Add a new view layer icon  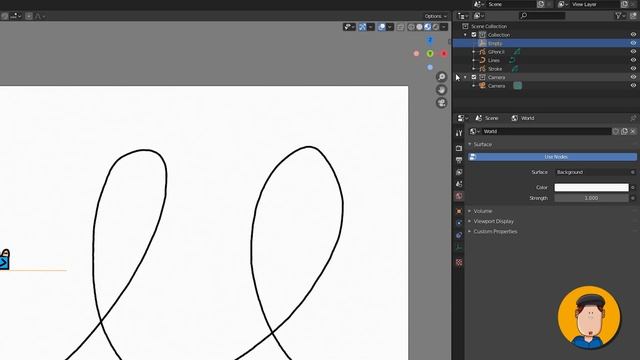[624, 4]
